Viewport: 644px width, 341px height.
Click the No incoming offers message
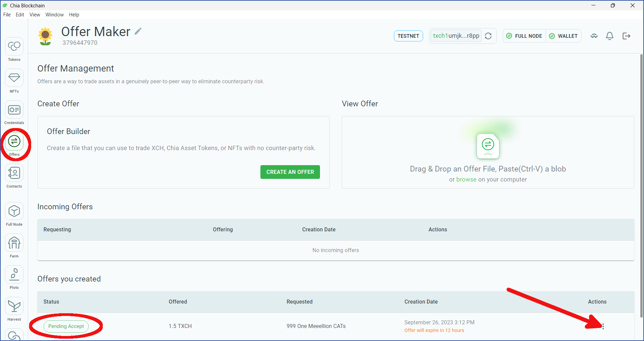tap(336, 250)
